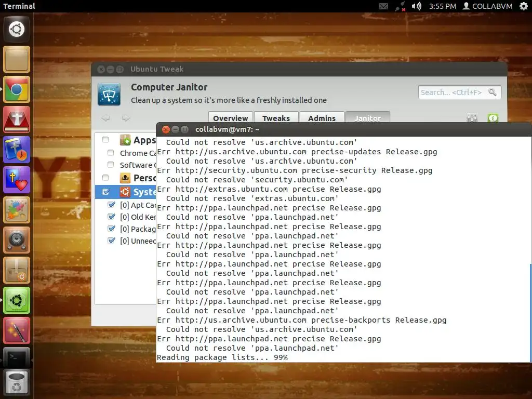Click 'Reading package lists... 99%' line

[222, 357]
